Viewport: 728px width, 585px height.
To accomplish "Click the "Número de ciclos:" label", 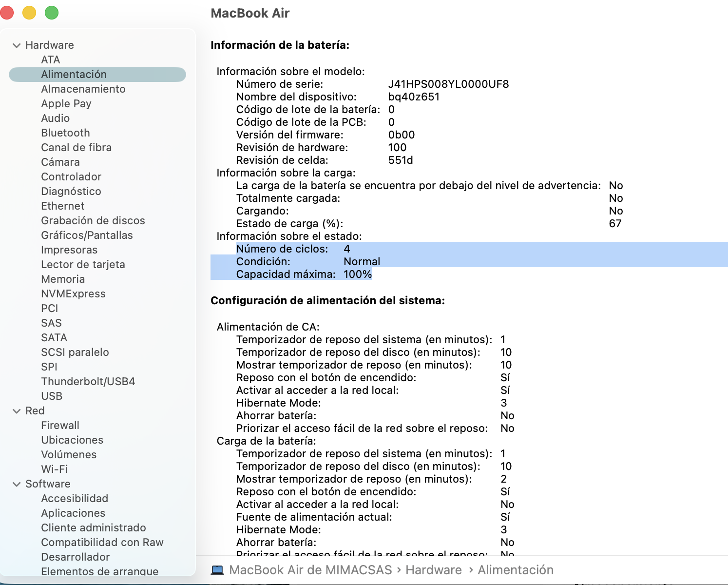I will coord(282,249).
